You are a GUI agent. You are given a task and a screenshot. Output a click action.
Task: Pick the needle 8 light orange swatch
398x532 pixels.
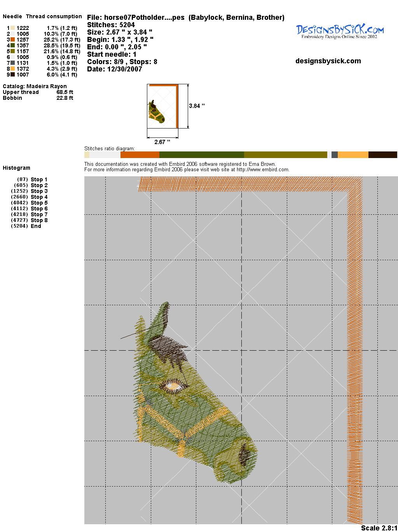[x=12, y=69]
